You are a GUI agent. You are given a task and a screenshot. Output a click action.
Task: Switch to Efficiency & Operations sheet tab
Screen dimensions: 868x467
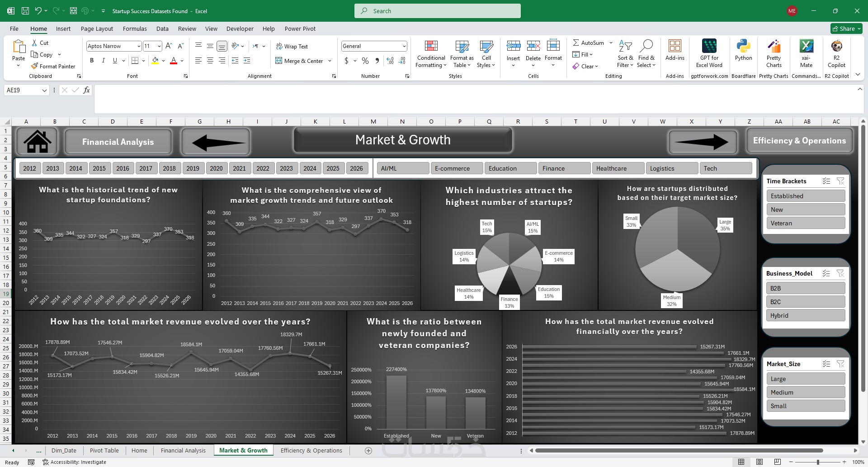click(x=311, y=451)
